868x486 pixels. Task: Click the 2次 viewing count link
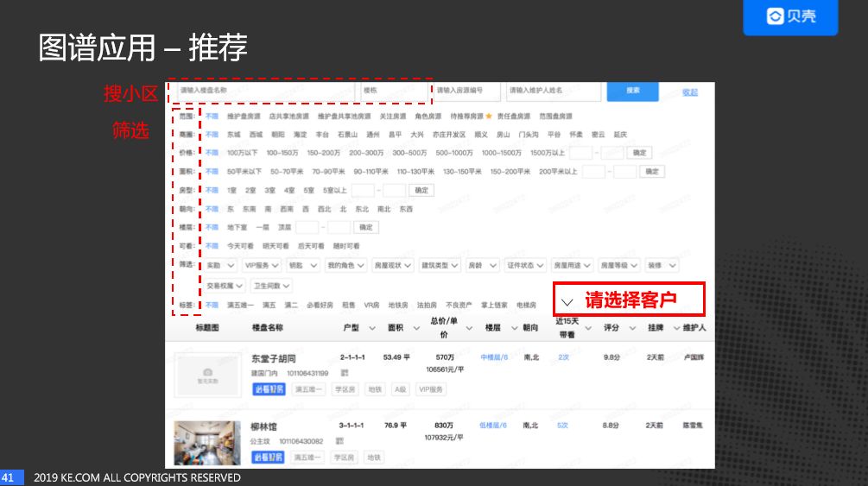(x=563, y=357)
